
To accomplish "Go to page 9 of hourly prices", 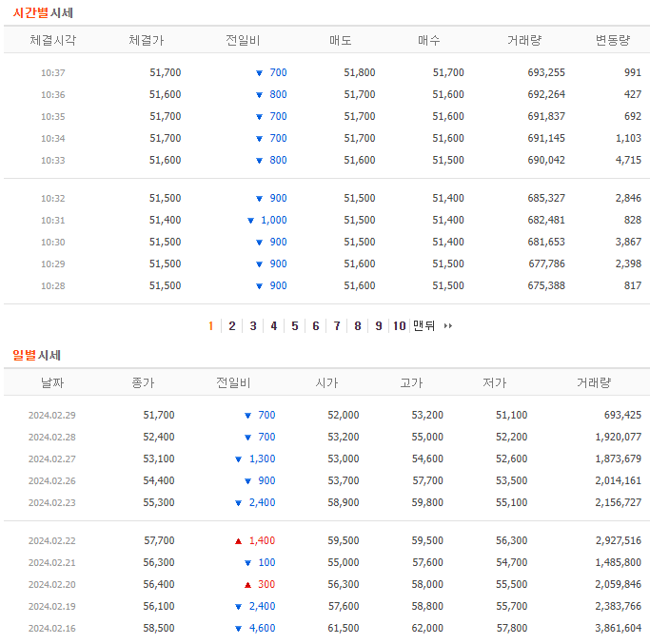I will (x=379, y=326).
